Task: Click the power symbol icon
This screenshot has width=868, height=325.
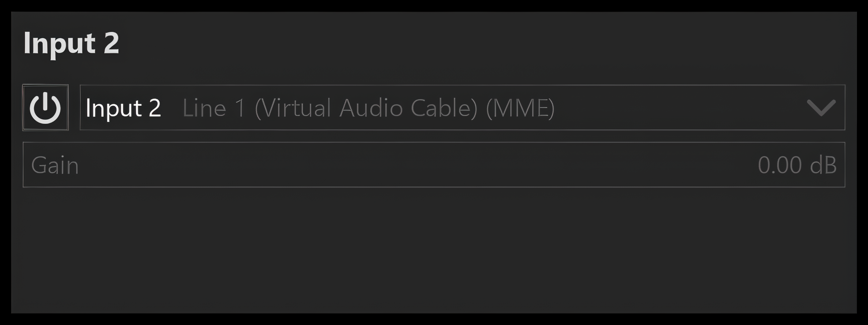Action: [x=45, y=108]
